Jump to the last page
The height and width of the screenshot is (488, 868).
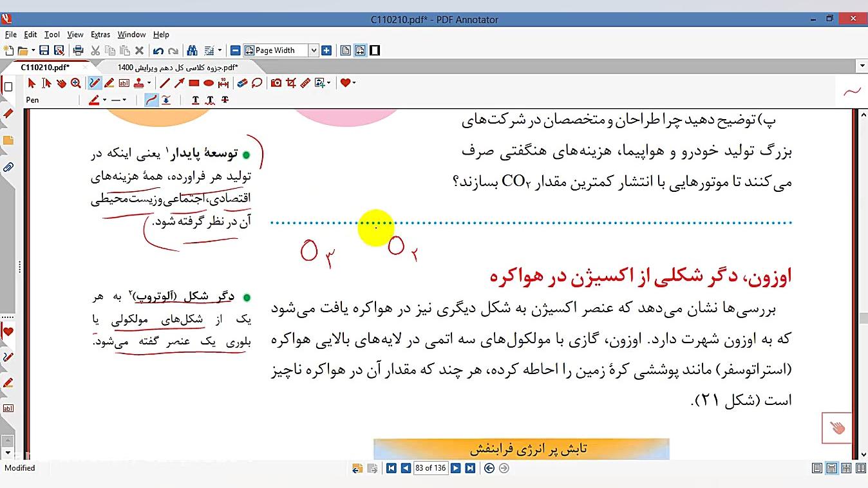469,468
